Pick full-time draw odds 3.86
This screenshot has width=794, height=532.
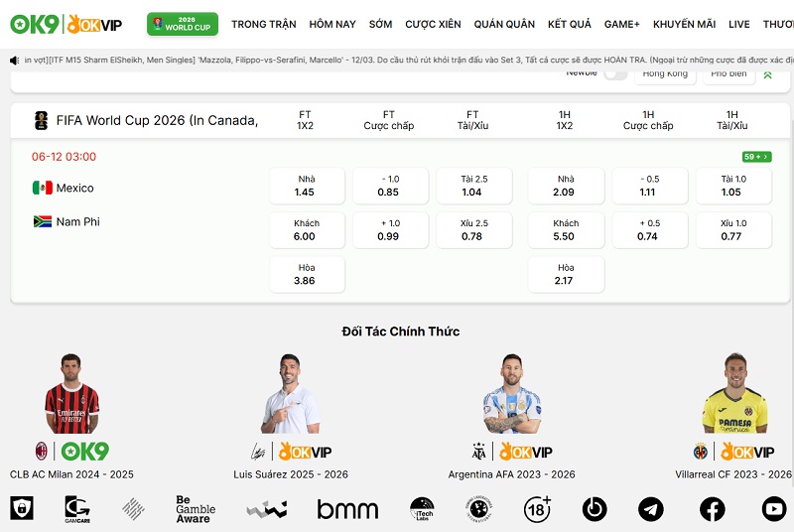(x=306, y=274)
